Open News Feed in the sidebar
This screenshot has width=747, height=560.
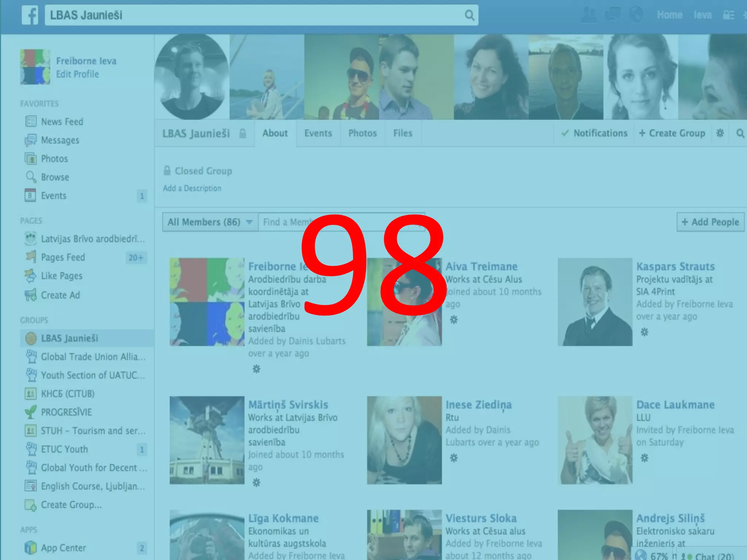pyautogui.click(x=62, y=121)
